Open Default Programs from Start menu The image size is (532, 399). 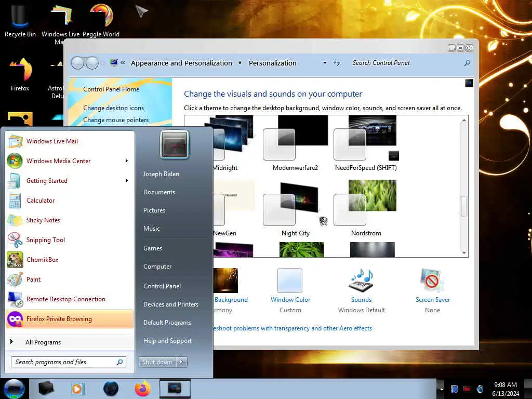pos(167,323)
